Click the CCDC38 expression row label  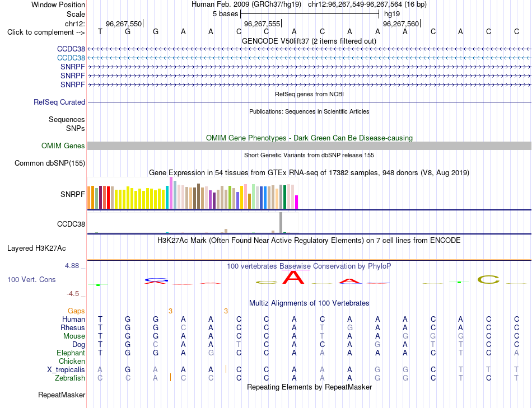[71, 224]
